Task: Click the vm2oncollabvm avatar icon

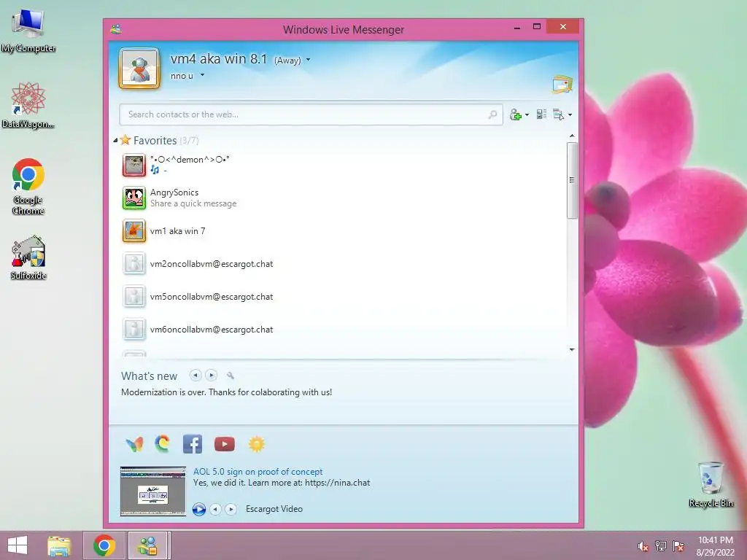Action: [134, 264]
